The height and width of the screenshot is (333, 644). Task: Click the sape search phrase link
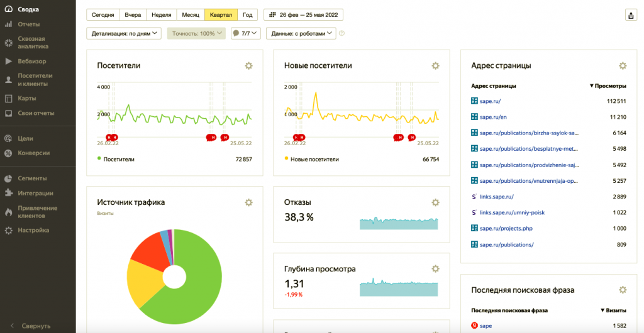[x=486, y=326]
